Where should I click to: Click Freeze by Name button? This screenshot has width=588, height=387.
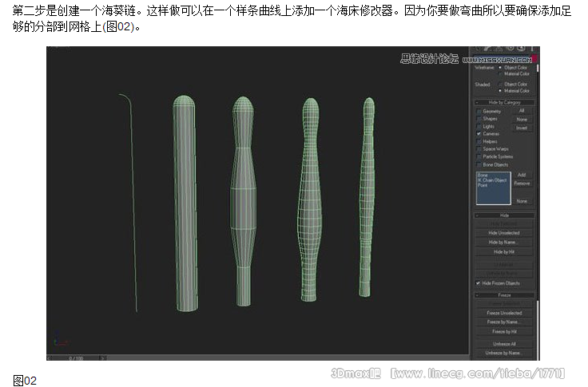point(504,322)
